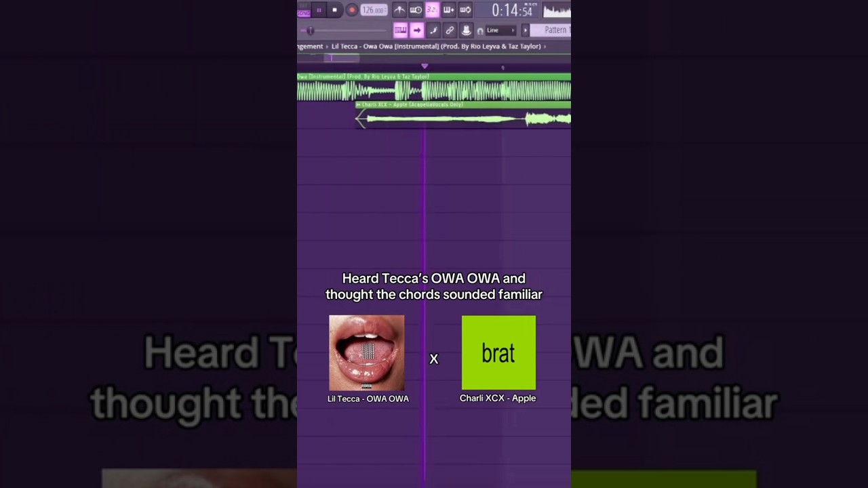This screenshot has width=868, height=488.
Task: Toggle the auto-scroll arrow icon
Action: pyautogui.click(x=416, y=30)
